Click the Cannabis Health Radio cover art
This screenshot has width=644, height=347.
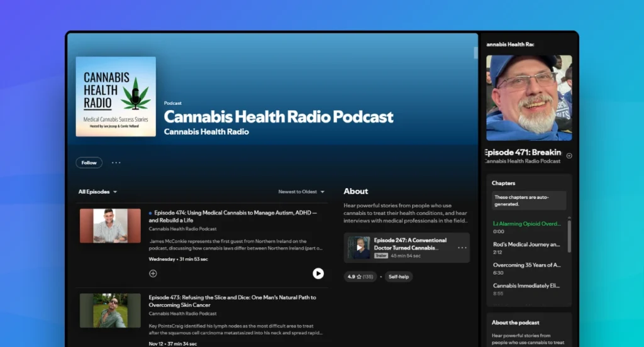point(116,97)
